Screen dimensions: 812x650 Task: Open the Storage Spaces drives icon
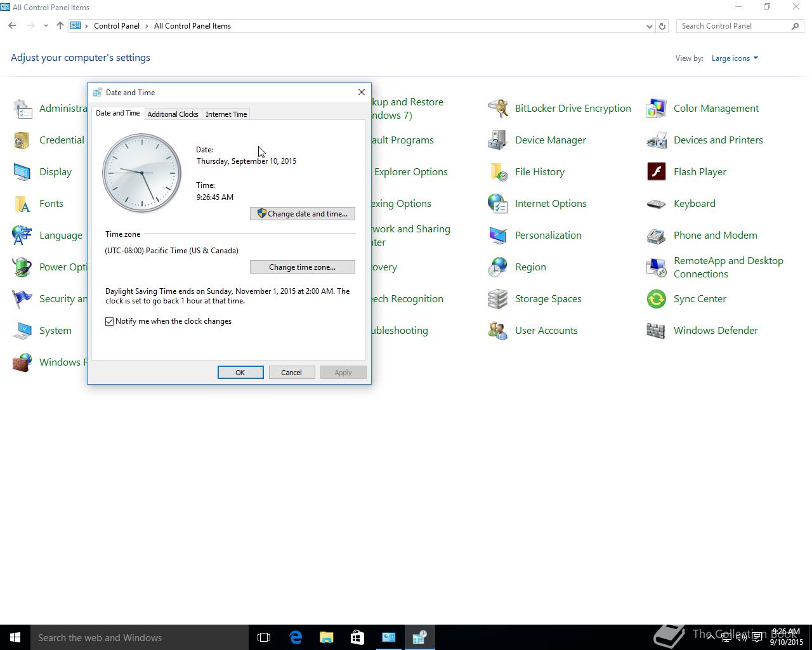498,299
